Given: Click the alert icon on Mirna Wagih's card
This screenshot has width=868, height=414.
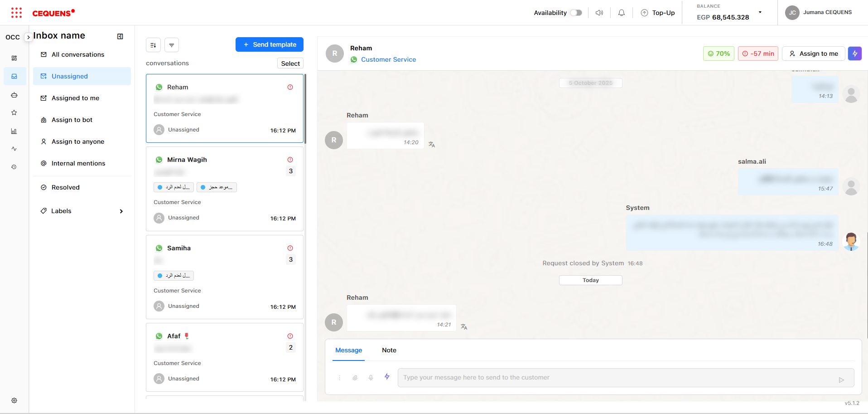Looking at the screenshot, I should click(x=290, y=160).
